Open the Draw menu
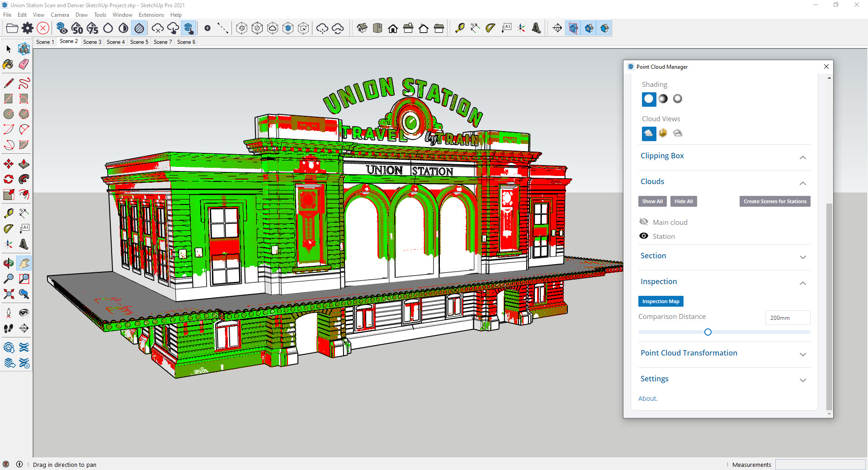The image size is (868, 470). click(81, 15)
